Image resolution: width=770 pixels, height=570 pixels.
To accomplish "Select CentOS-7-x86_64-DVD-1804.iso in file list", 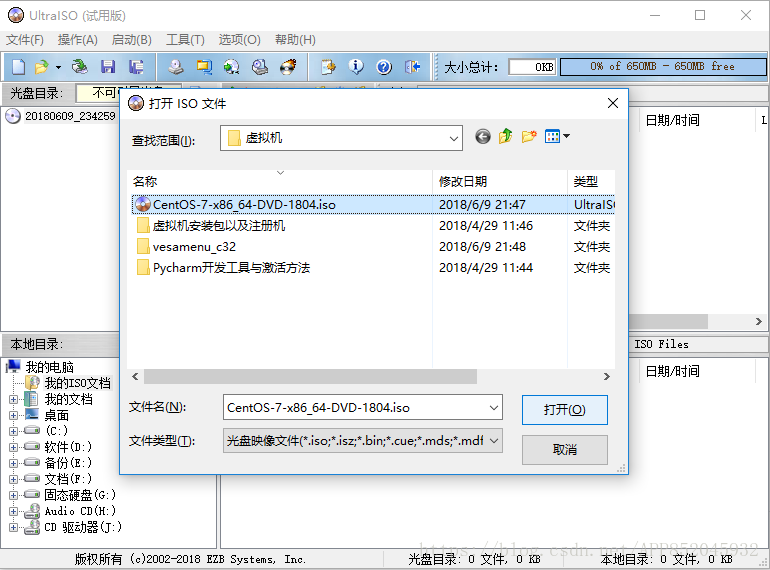I will (244, 205).
